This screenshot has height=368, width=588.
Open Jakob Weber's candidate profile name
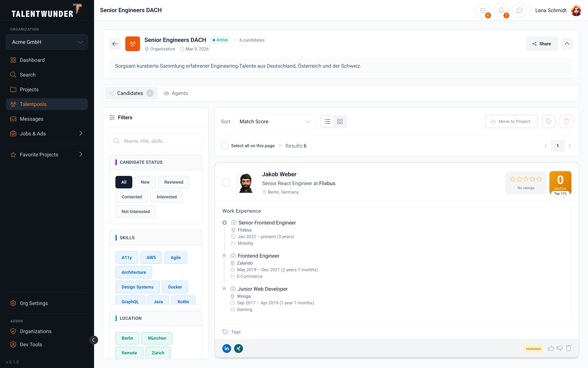pyautogui.click(x=279, y=174)
